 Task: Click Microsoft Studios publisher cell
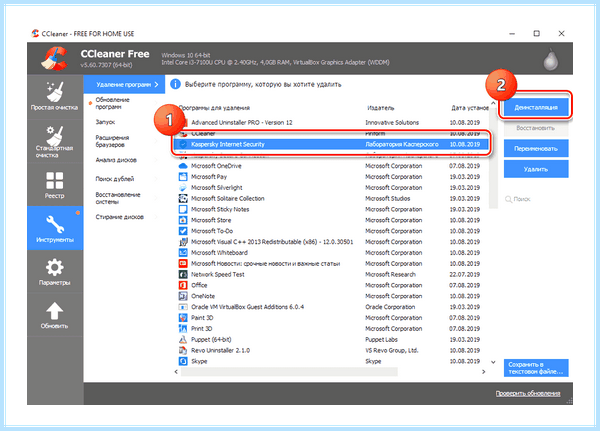387,198
